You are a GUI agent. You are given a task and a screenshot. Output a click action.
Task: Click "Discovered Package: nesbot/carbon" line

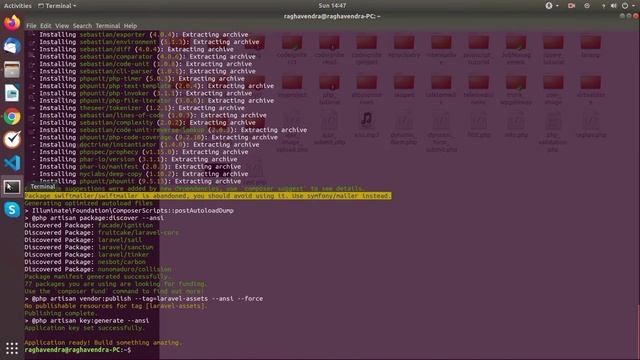click(85, 262)
